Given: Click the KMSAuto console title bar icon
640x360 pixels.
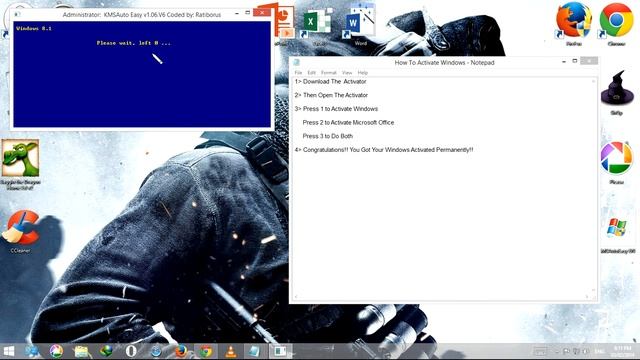Looking at the screenshot, I should [17, 14].
